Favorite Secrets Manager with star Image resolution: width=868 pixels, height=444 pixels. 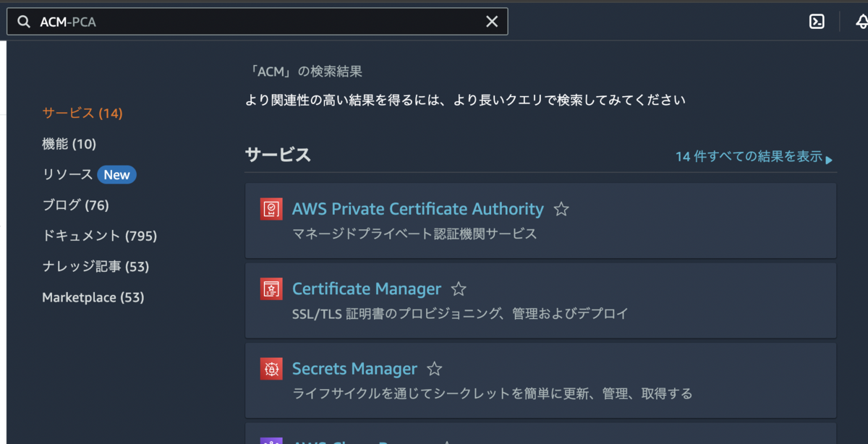[x=434, y=369]
